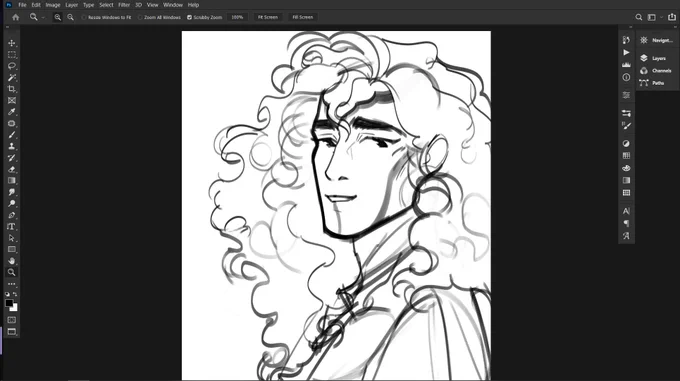The height and width of the screenshot is (381, 680).
Task: Select the Path Selection tool
Action: point(12,238)
